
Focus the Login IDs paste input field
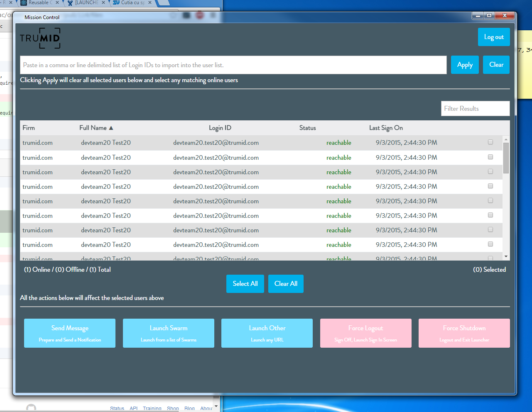pos(233,65)
